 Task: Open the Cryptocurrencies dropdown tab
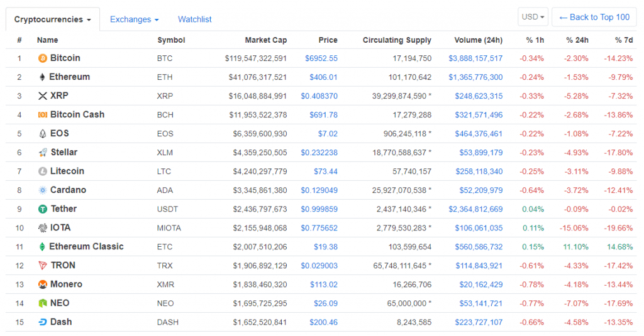[x=52, y=19]
